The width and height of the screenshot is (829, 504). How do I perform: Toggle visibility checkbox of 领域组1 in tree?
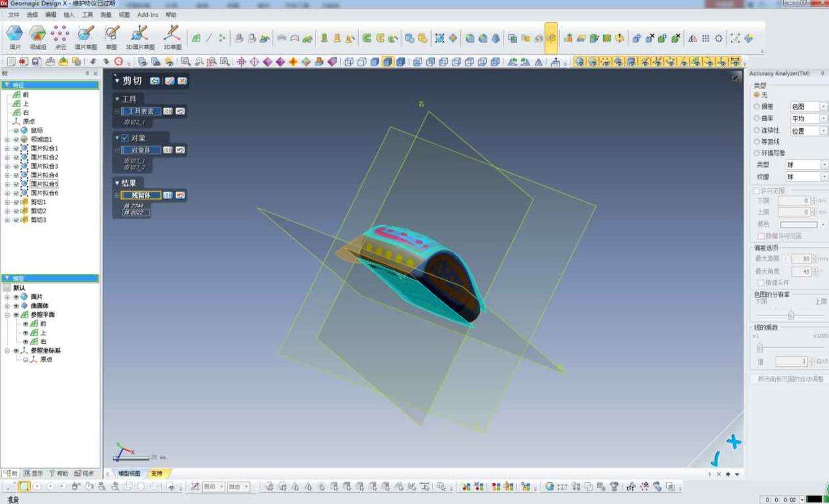(16, 139)
